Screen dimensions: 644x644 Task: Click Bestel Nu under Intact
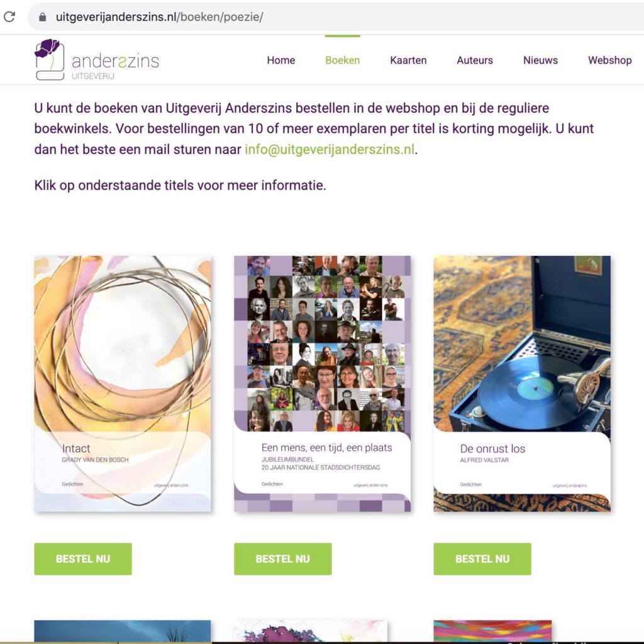(83, 559)
